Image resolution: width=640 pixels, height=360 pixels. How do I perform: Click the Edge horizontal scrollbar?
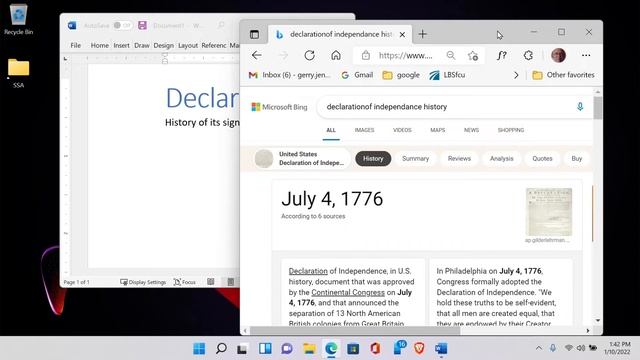click(355, 331)
